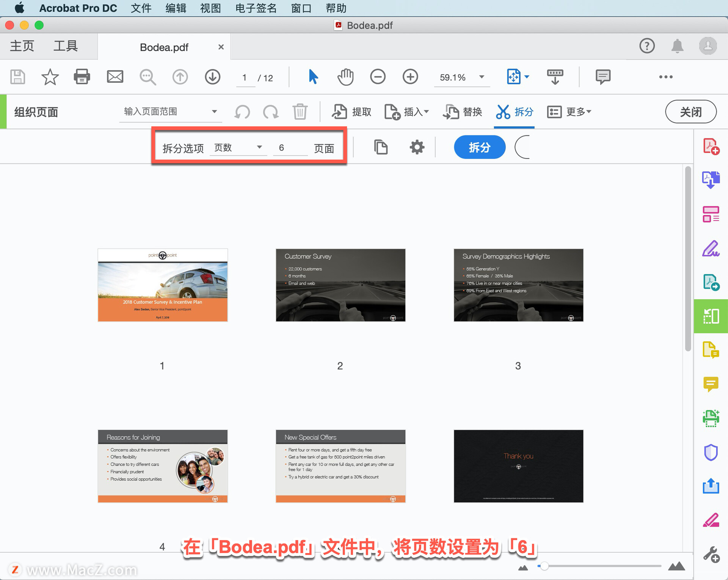This screenshot has height=580, width=728.
Task: Click the 提取 (Extract) pages tool
Action: tap(351, 112)
